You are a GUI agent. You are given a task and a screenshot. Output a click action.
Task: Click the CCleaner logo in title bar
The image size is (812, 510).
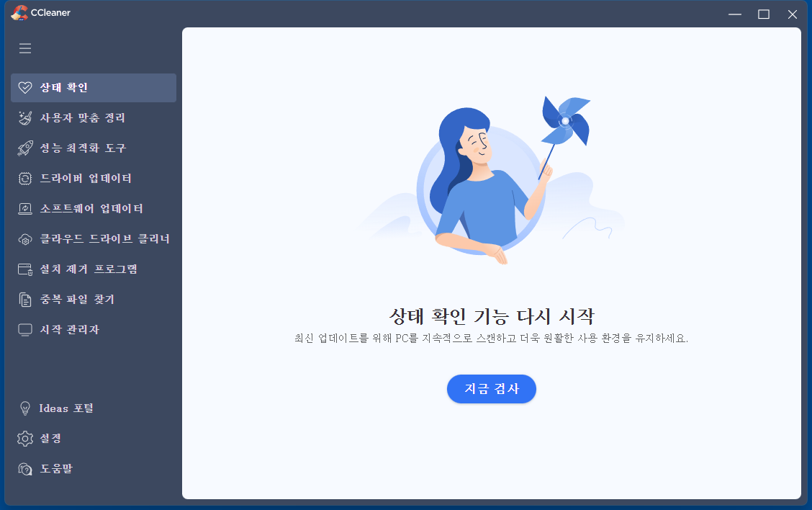pyautogui.click(x=19, y=12)
